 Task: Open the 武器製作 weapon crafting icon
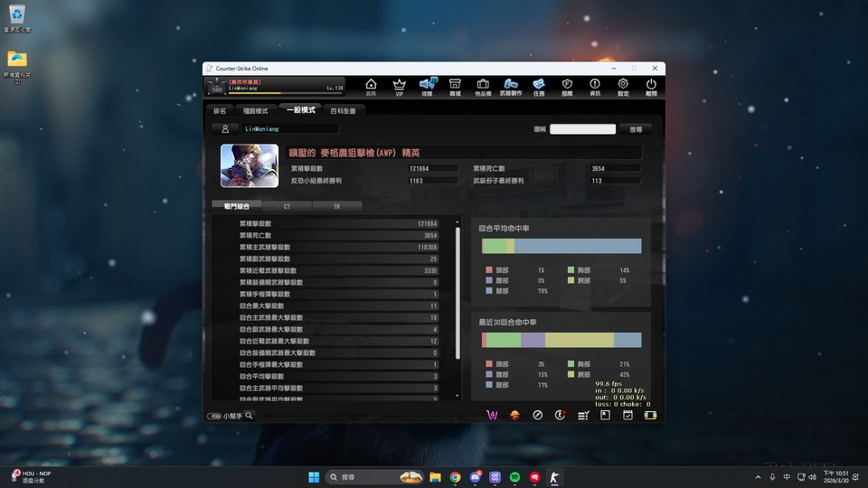point(511,87)
